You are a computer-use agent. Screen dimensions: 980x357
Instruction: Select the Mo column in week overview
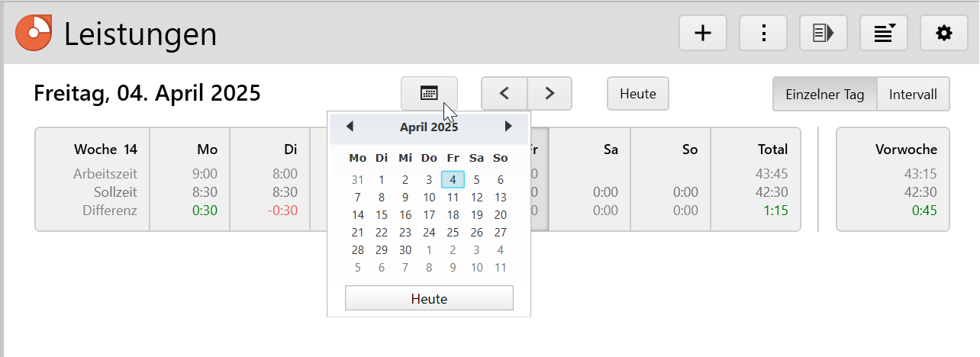(190, 179)
